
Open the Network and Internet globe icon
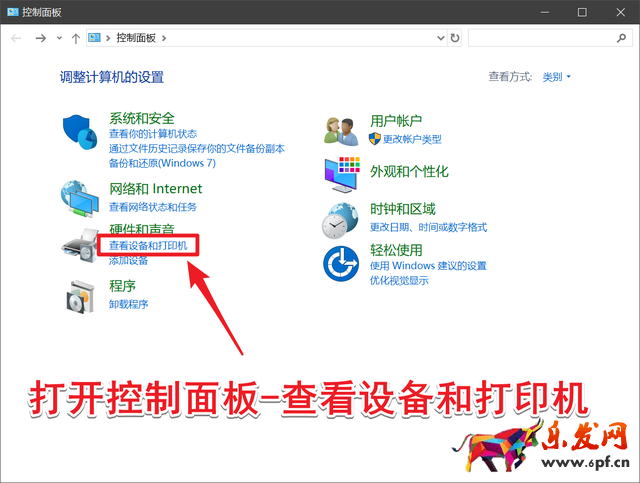click(x=81, y=196)
